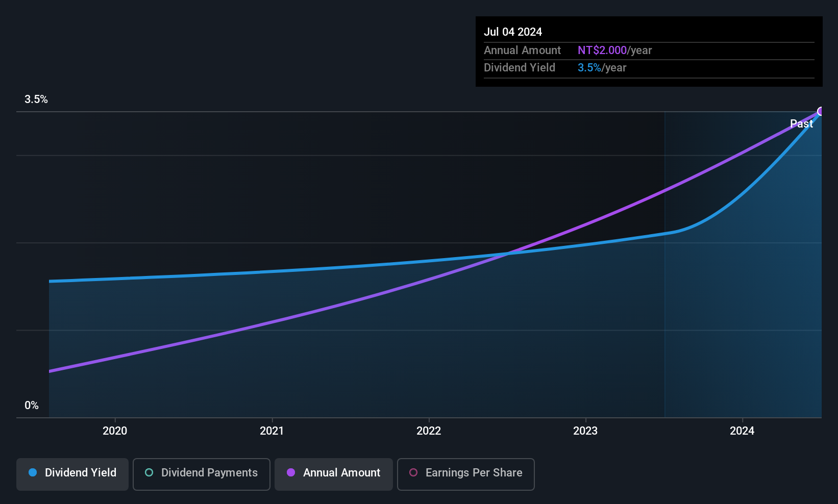
Task: Click the 2024 x-axis label
Action: [742, 431]
